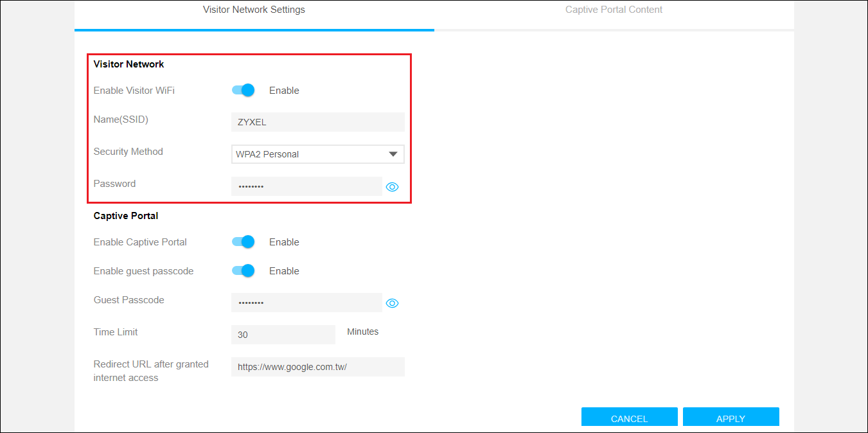Turn off the Enable Captive Portal switch
Screen dimensions: 868x433
tap(244, 242)
